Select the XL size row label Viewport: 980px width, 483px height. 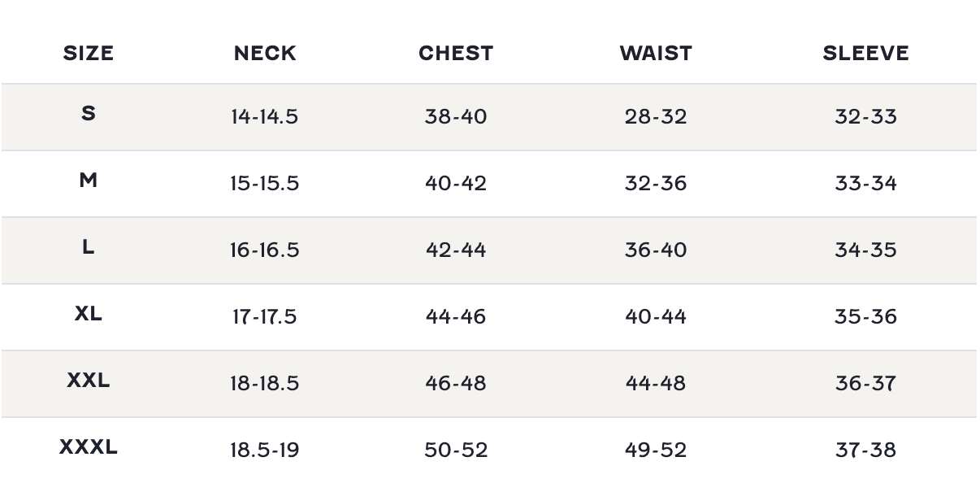tap(88, 314)
